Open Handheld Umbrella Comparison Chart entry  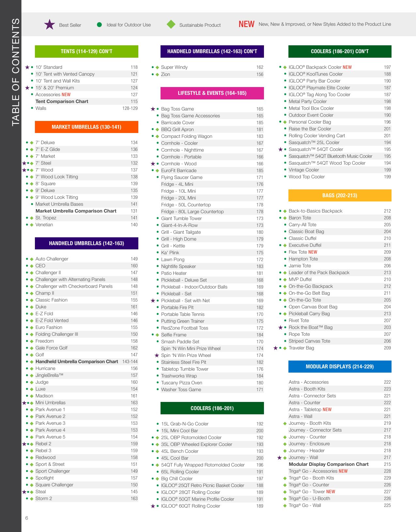[77, 362]
